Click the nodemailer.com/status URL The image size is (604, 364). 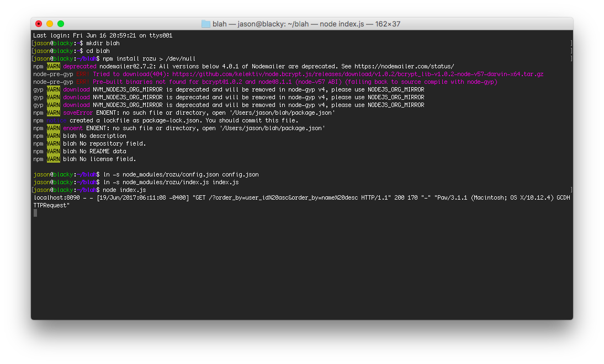(405, 66)
